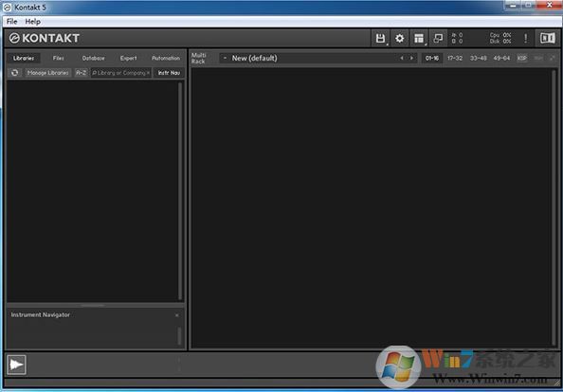Show rack page 49-64
563x392 pixels.
(501, 58)
